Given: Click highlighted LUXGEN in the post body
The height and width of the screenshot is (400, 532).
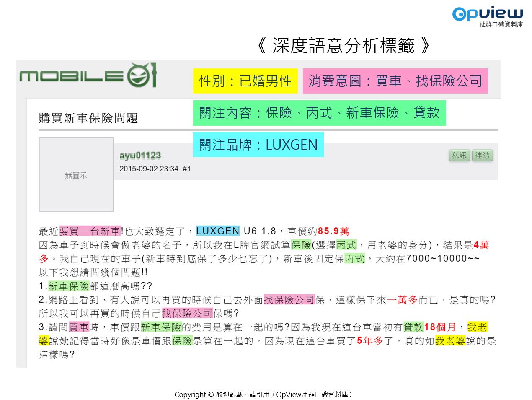Looking at the screenshot, I should 218,231.
